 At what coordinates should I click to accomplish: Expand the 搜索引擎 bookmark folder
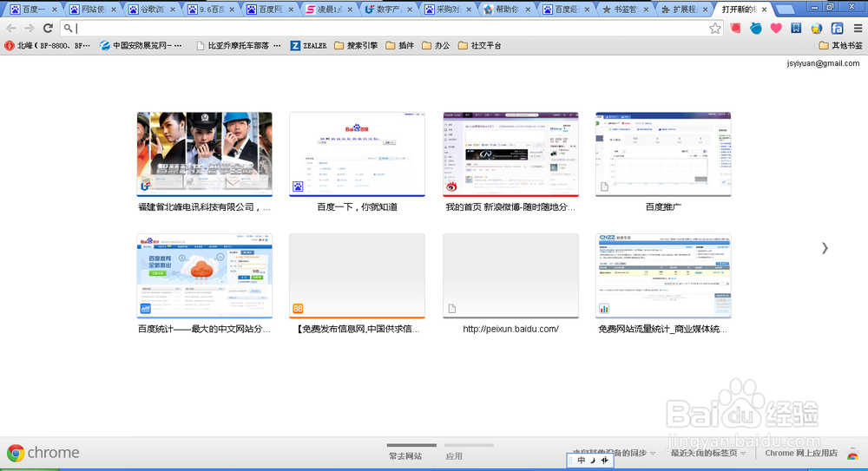(356, 45)
